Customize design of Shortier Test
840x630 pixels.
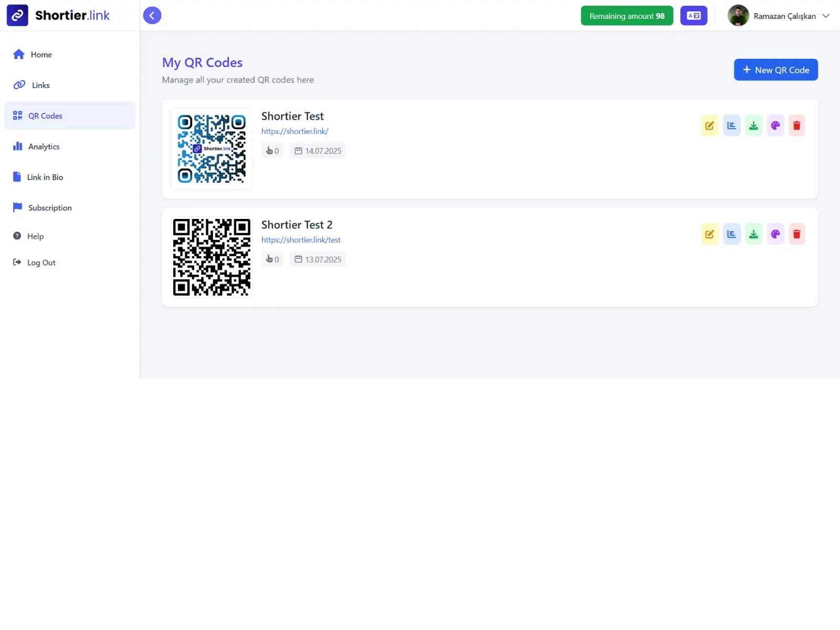tap(775, 125)
